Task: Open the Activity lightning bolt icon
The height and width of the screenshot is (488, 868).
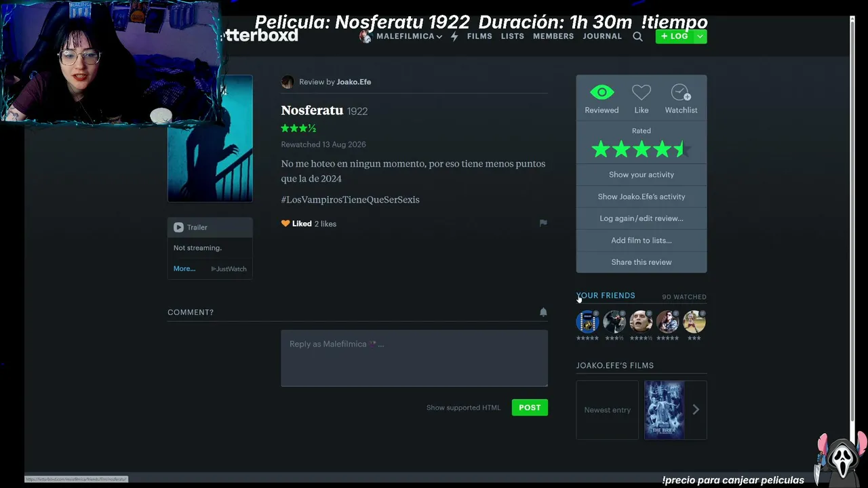Action: [x=454, y=37]
